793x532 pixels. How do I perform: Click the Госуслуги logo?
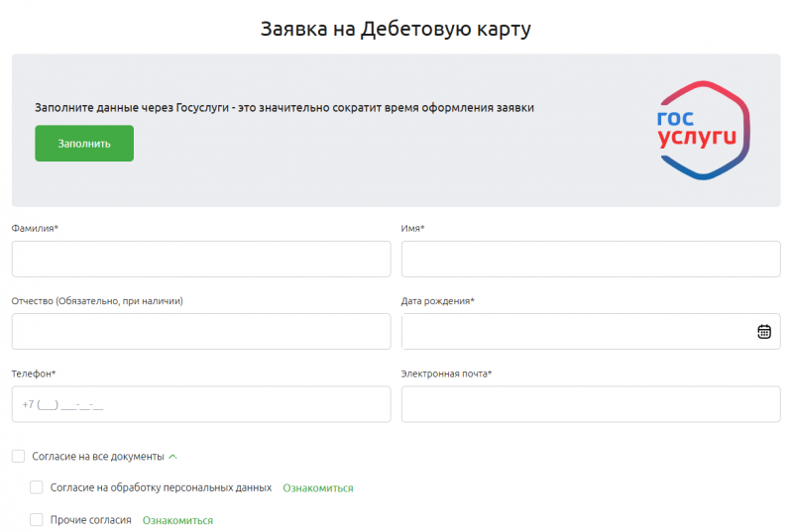click(703, 131)
